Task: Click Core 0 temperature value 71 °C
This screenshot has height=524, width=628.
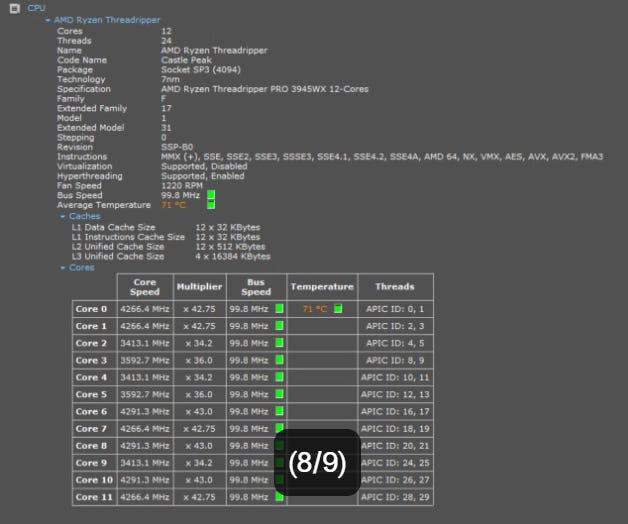Action: tap(315, 309)
